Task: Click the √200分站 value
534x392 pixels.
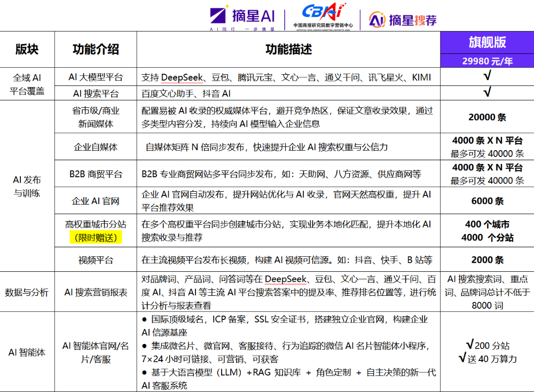Action: point(488,345)
